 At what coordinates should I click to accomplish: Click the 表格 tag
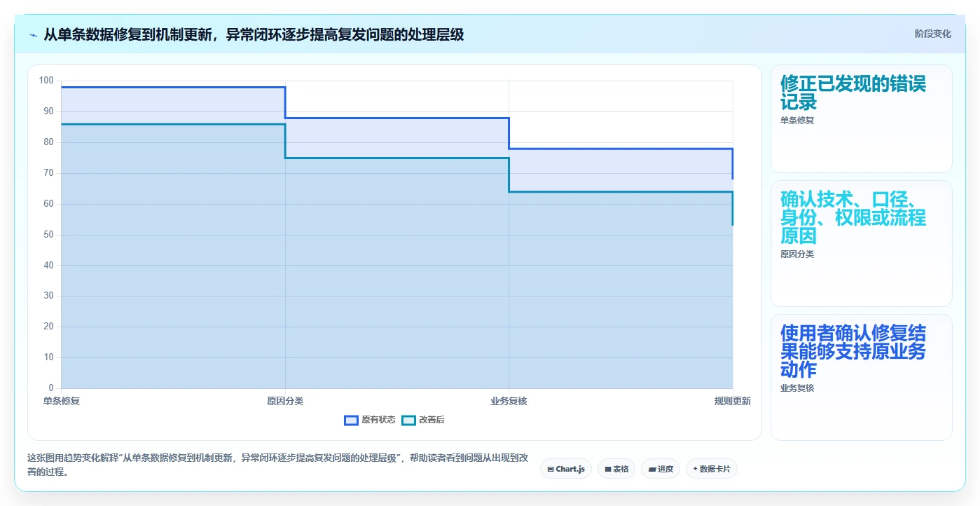(616, 469)
